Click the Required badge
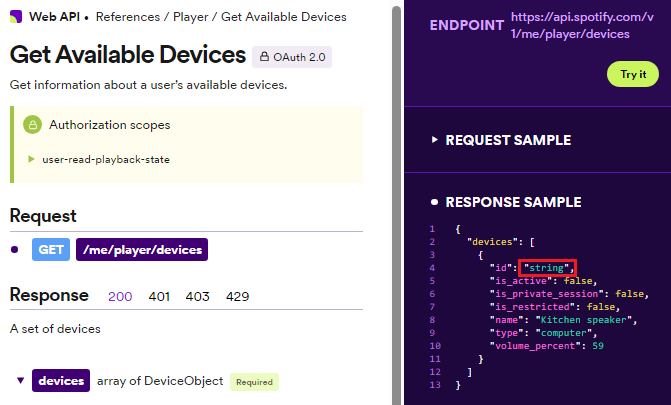 point(254,382)
